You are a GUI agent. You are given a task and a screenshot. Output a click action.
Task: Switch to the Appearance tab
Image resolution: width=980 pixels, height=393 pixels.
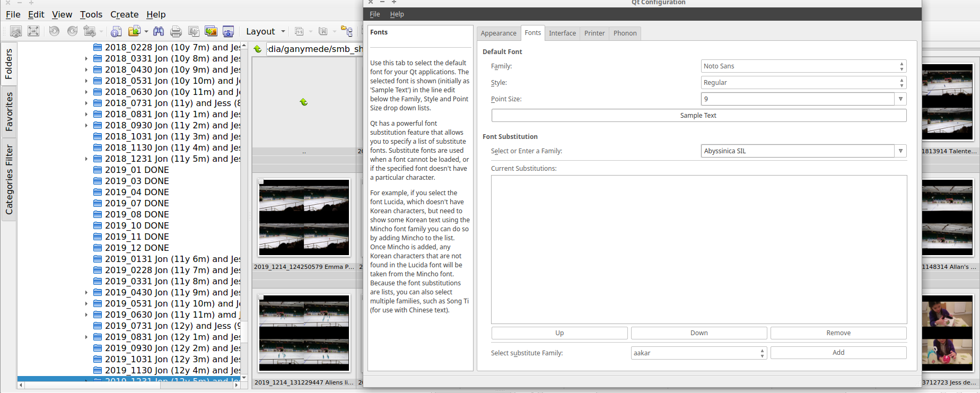(498, 33)
